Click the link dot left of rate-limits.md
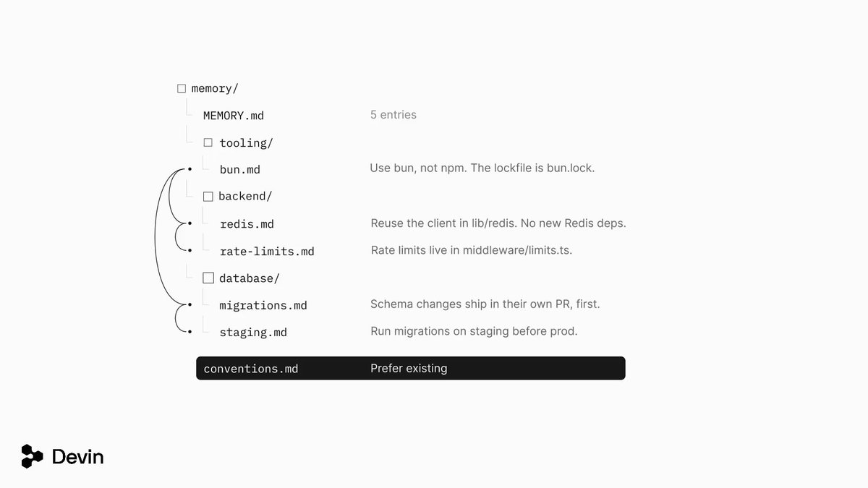 coord(190,251)
